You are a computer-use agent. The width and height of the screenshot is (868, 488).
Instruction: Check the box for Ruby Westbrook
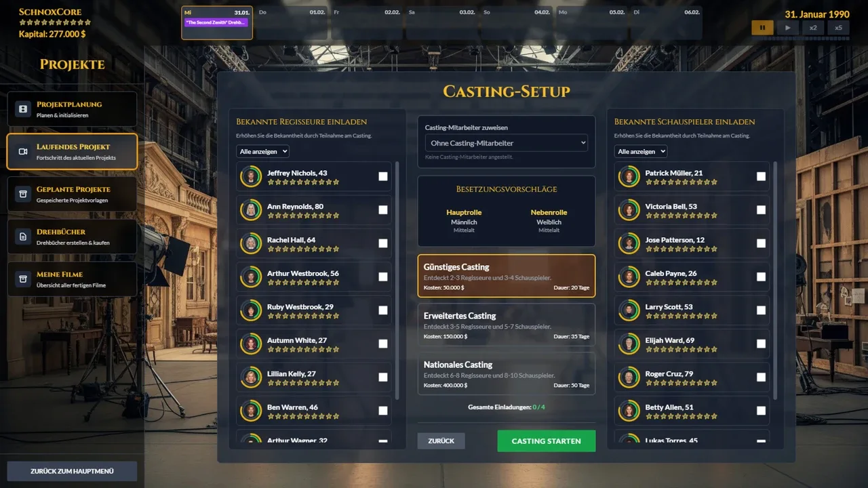[x=383, y=310]
